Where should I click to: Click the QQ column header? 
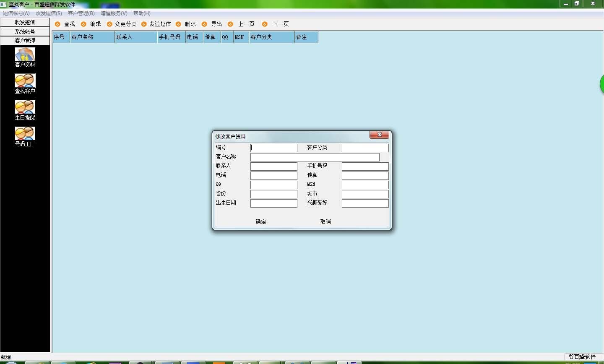pyautogui.click(x=227, y=37)
